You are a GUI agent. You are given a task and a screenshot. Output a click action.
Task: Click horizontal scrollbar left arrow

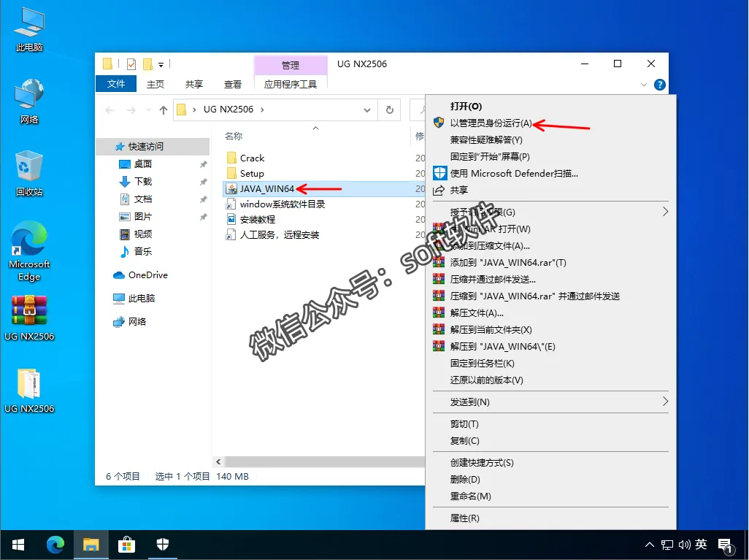[x=218, y=461]
